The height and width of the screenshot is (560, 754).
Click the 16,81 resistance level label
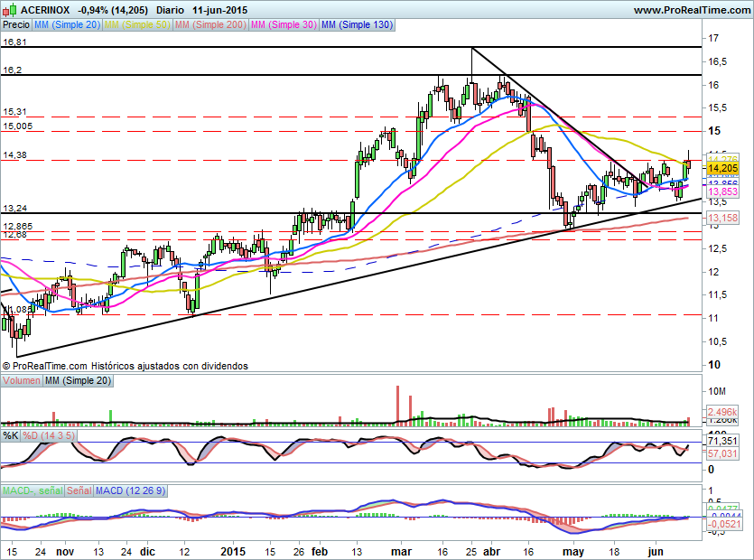click(x=14, y=42)
